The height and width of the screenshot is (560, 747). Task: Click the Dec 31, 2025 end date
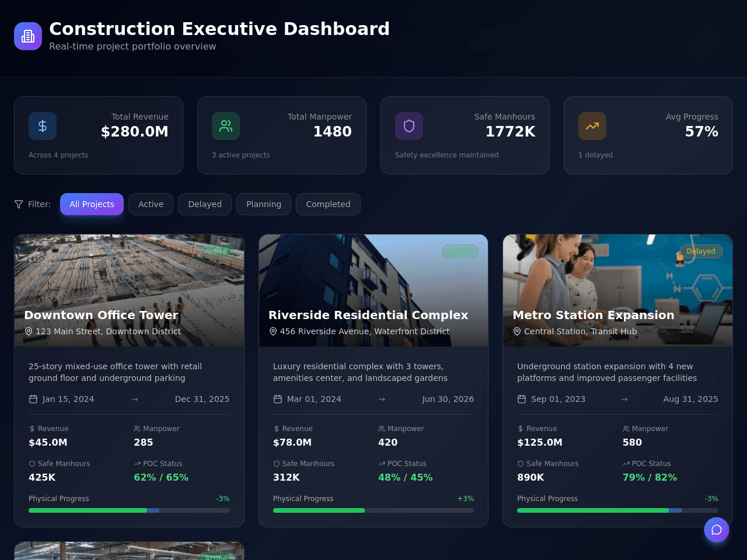[x=202, y=399]
